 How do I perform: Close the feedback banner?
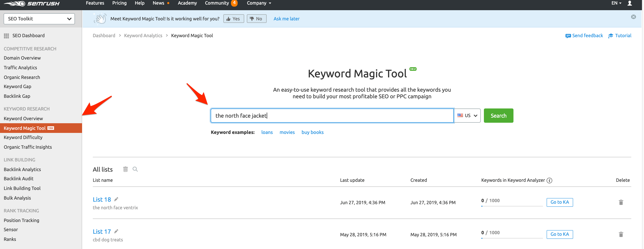point(633,17)
